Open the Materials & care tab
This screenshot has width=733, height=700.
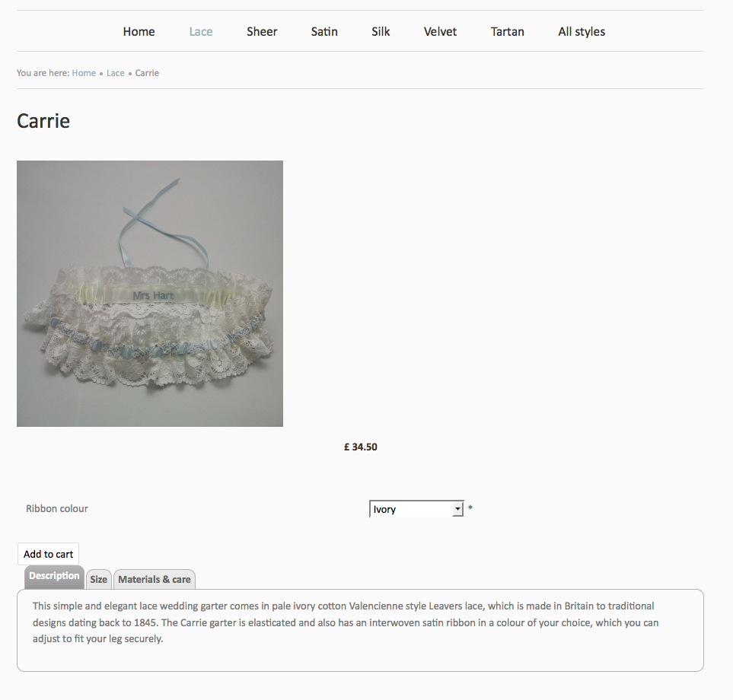(155, 580)
